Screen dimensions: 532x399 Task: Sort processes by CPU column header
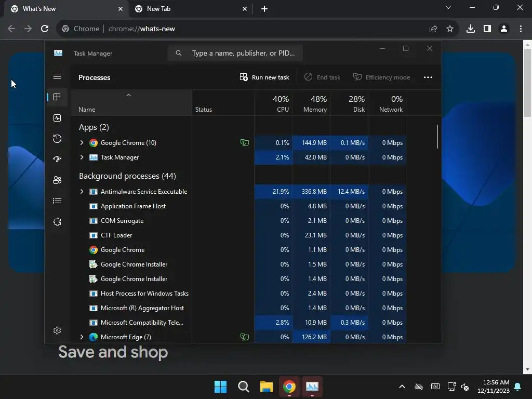tap(273, 103)
